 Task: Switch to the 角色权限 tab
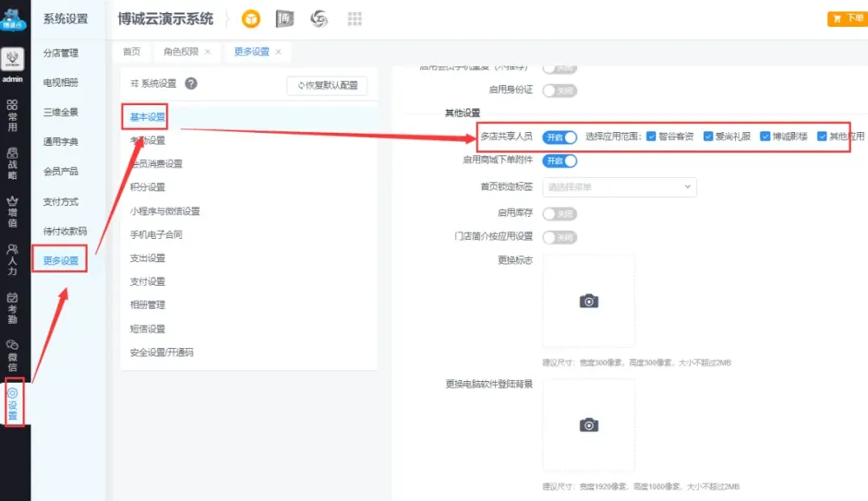pos(181,52)
